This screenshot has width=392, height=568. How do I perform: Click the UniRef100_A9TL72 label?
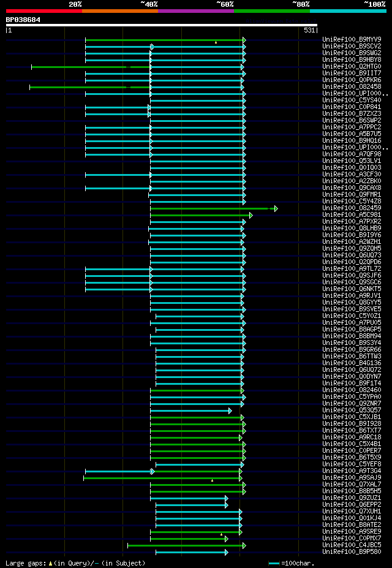point(352,269)
